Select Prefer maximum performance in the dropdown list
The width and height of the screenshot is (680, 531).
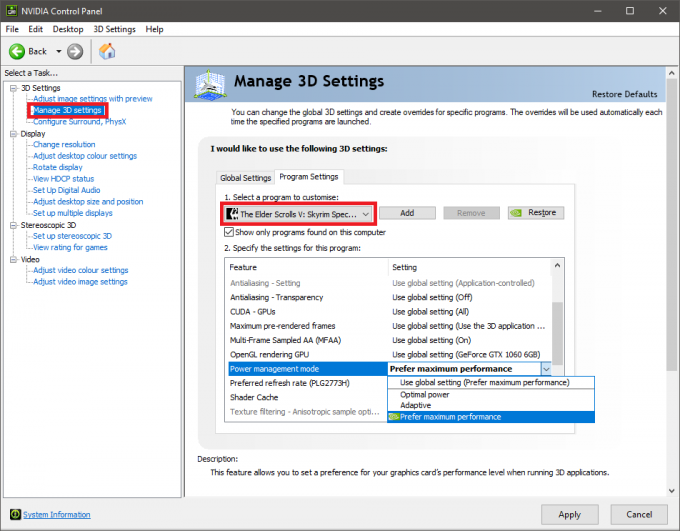(x=491, y=417)
